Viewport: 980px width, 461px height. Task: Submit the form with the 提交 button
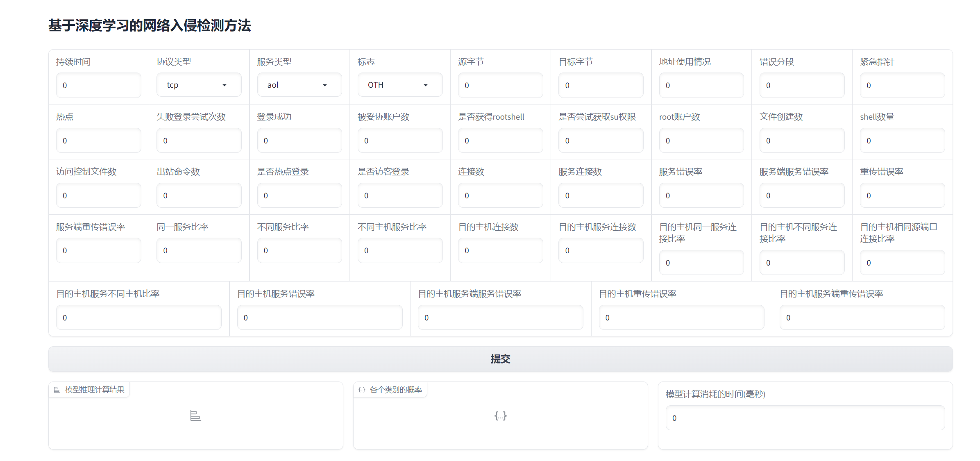pos(500,359)
